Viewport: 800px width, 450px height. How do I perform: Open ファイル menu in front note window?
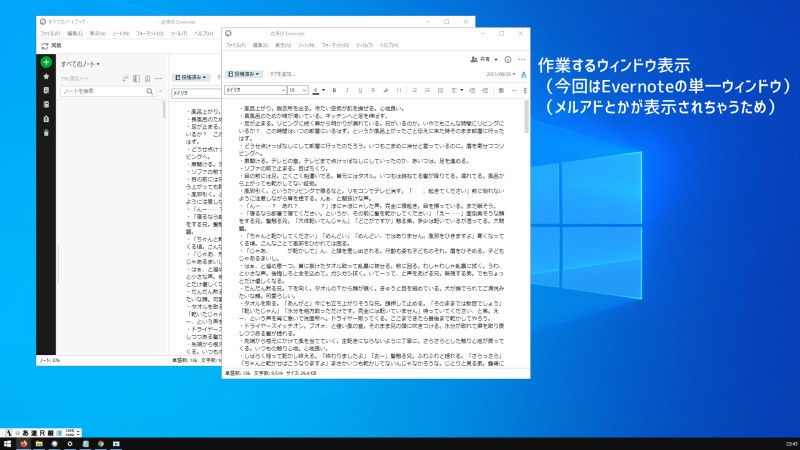click(x=235, y=45)
